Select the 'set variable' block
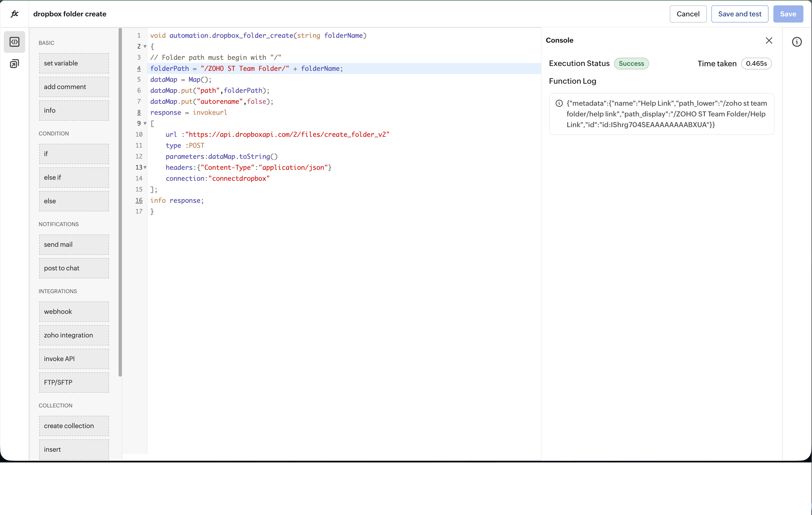Viewport: 812px width, 515px height. [x=74, y=63]
